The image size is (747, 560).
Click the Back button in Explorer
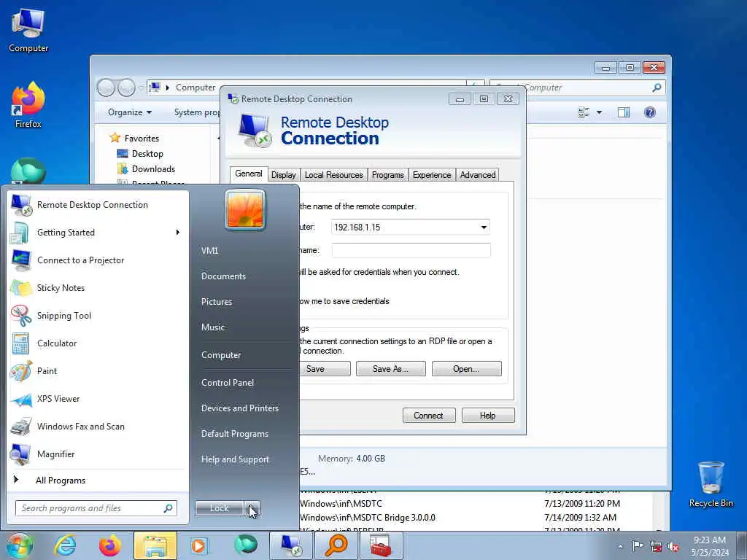pos(106,87)
